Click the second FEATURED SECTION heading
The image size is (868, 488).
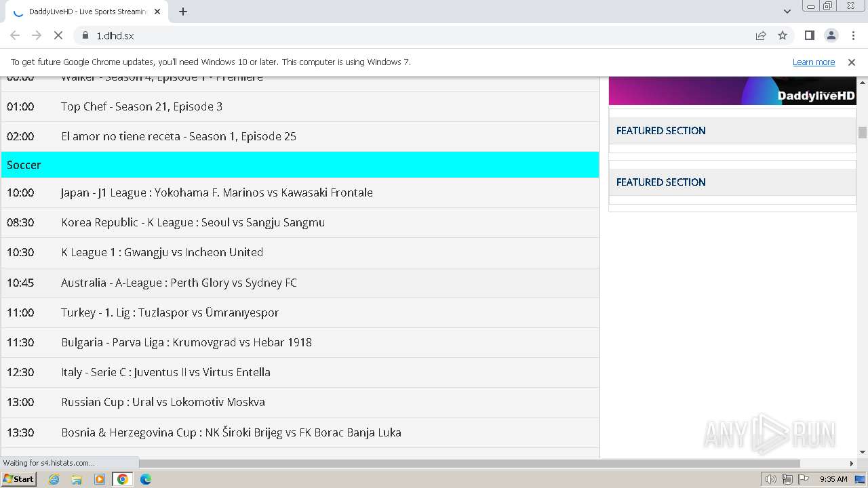661,182
